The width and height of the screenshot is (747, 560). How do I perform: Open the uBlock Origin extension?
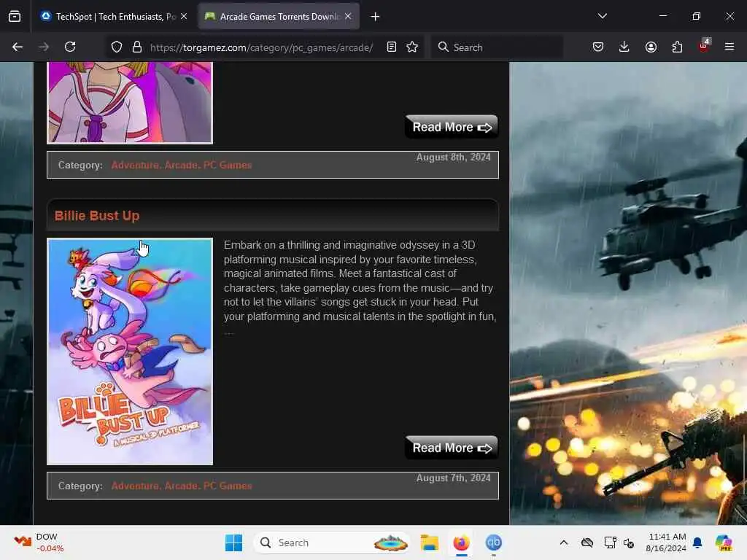tap(704, 46)
